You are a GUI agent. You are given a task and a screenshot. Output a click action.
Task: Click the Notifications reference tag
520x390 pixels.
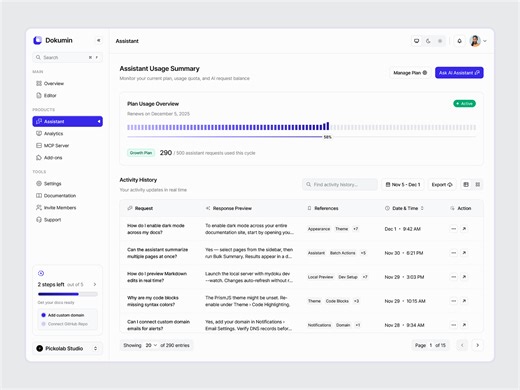[319, 325]
